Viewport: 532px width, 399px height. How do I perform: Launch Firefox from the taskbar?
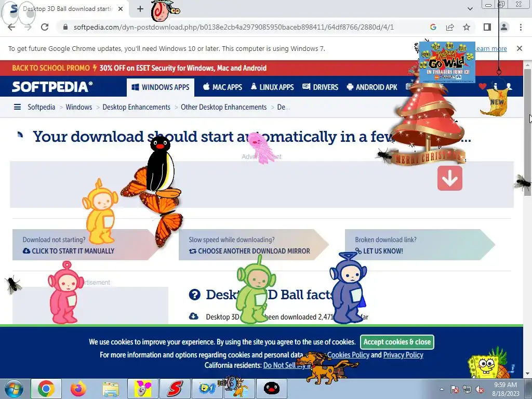point(78,389)
